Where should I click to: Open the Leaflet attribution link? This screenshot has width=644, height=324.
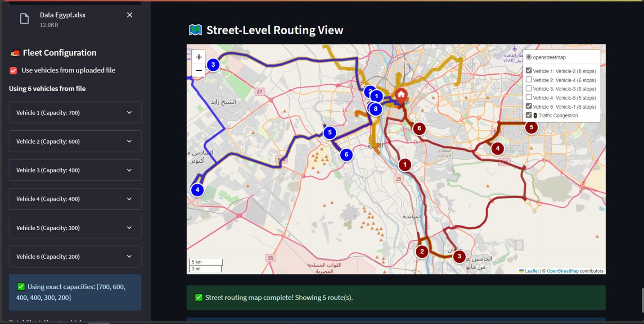[531, 271]
